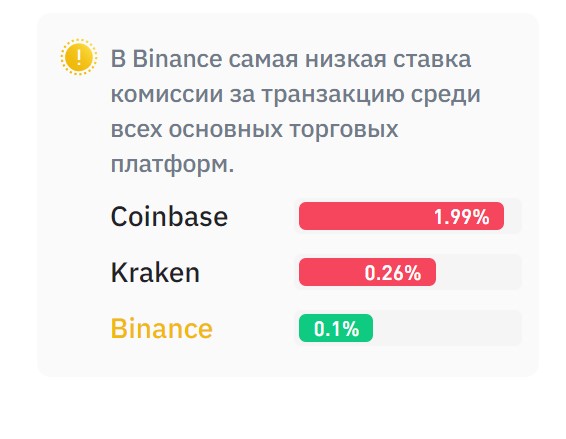Screen dimensions: 566x439
Task: Click the Kraken label
Action: 155,273
